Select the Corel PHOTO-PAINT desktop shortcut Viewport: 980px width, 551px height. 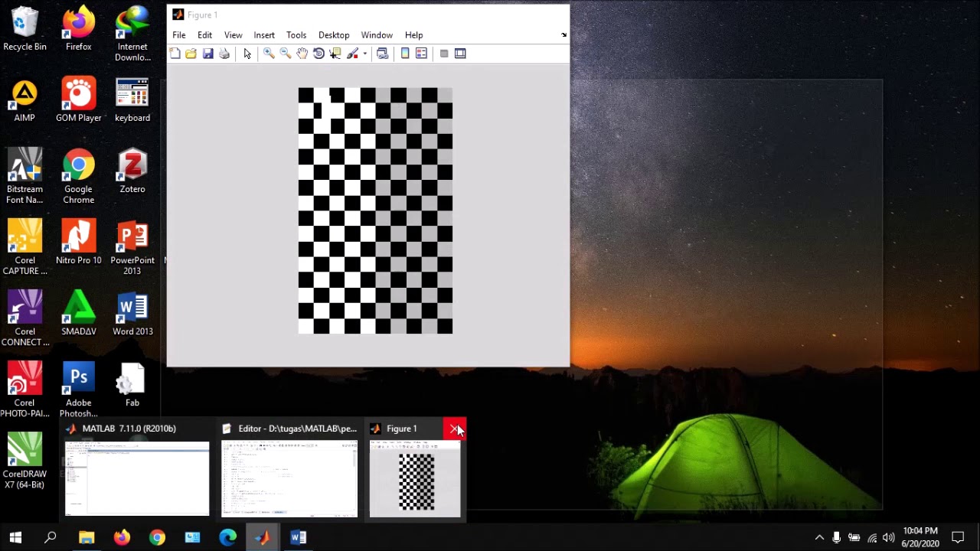[24, 390]
